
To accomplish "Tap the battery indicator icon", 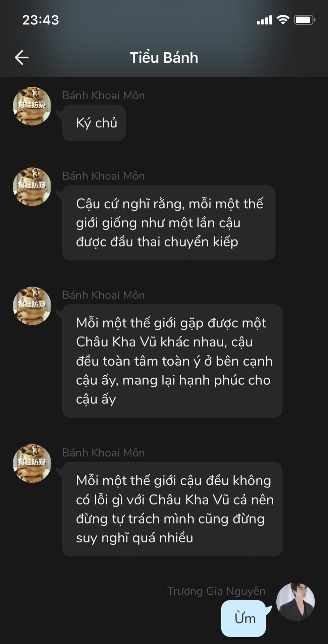I will 305,20.
